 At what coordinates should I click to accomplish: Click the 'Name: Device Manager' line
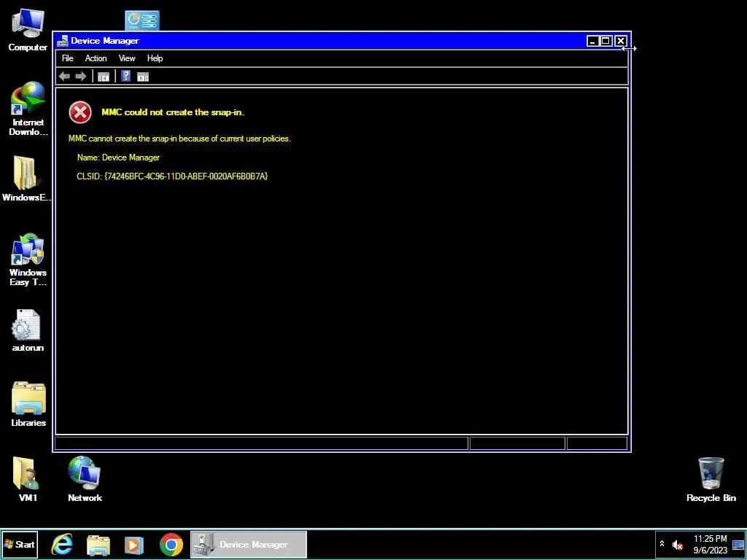119,157
